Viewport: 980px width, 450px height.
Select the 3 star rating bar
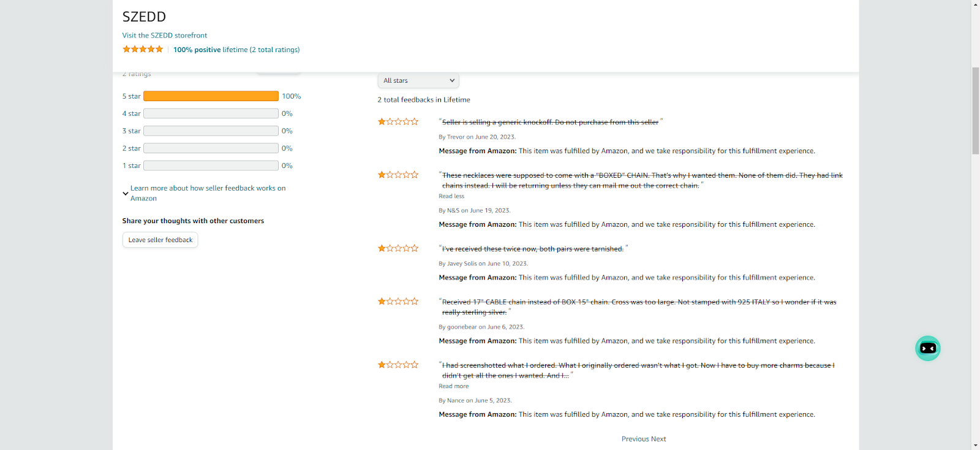[211, 131]
